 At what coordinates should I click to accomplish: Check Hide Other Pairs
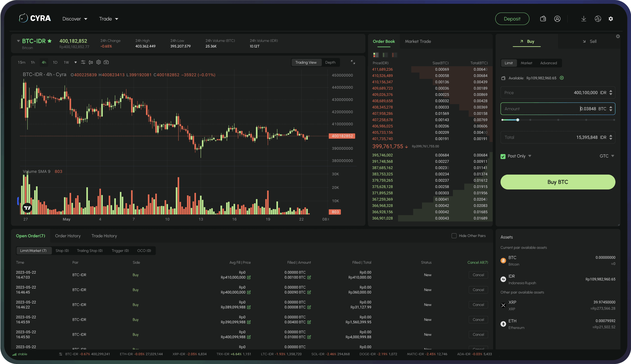click(454, 236)
